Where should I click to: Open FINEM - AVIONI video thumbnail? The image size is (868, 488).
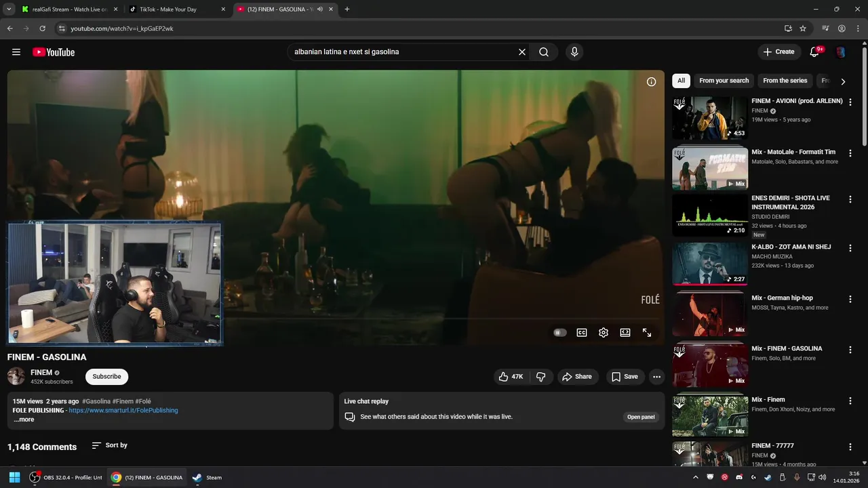[710, 118]
